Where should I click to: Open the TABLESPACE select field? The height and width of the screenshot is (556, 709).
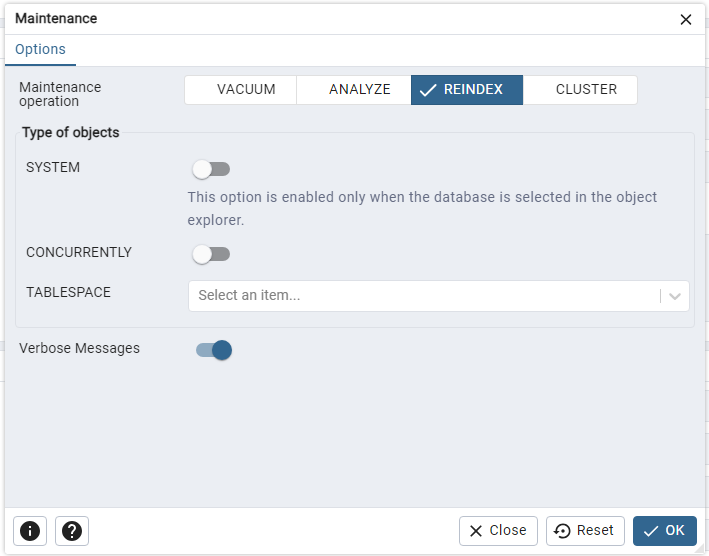(439, 296)
